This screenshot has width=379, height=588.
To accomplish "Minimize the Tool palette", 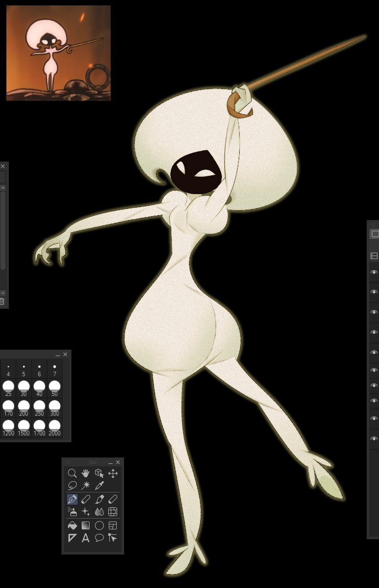I will pos(110,462).
